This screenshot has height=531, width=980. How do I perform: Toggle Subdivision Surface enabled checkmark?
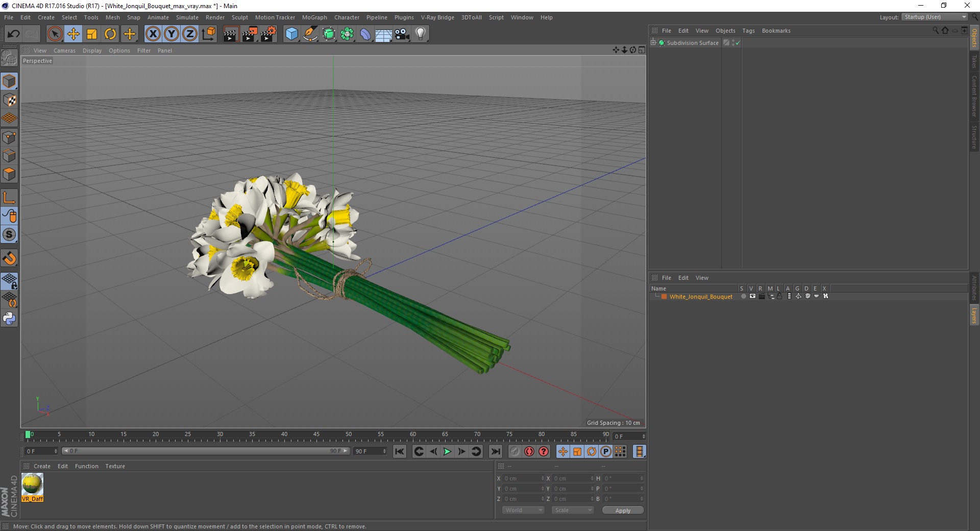738,43
